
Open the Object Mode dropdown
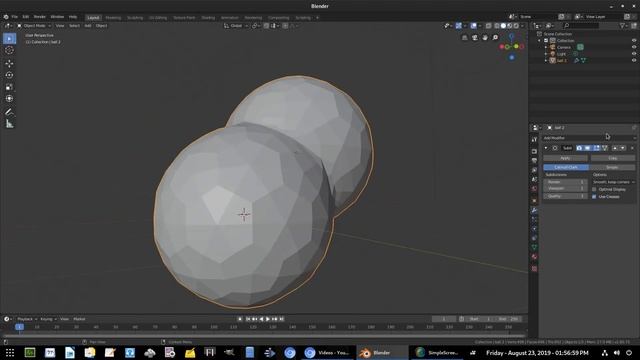point(34,26)
